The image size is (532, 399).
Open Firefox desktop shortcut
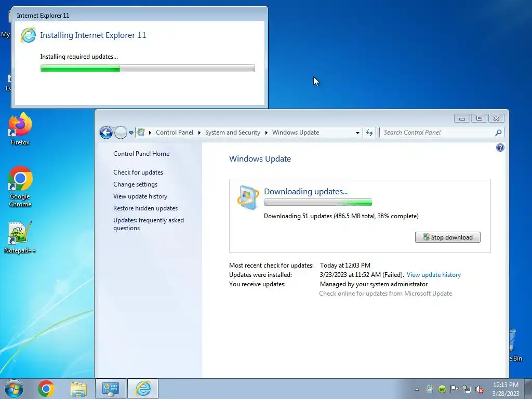pyautogui.click(x=20, y=129)
